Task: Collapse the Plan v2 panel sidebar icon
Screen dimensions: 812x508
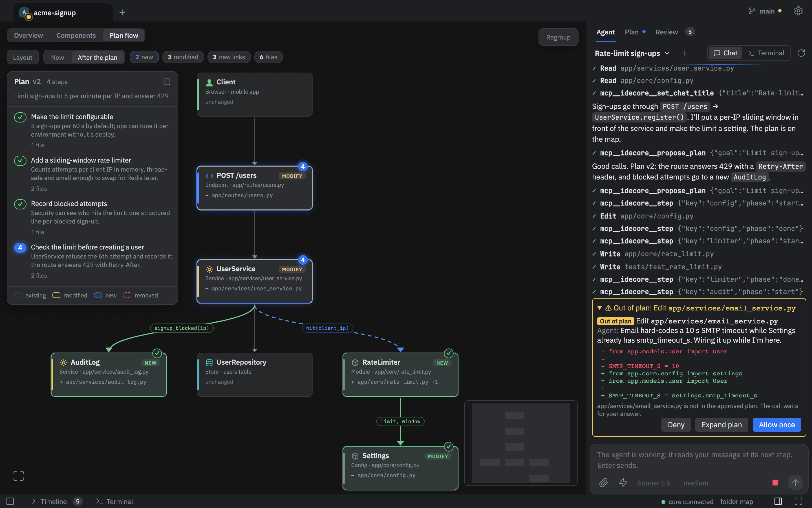Action: tap(167, 82)
